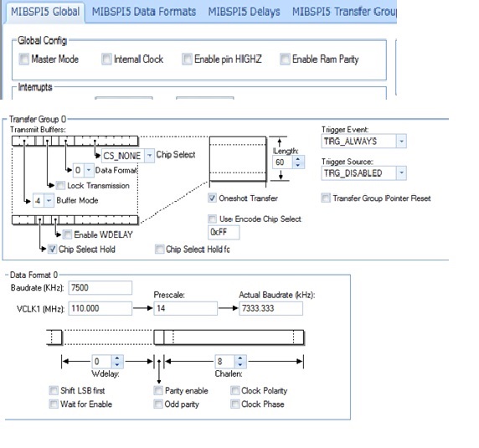Decrease the Charlen spinner value

pos(240,364)
